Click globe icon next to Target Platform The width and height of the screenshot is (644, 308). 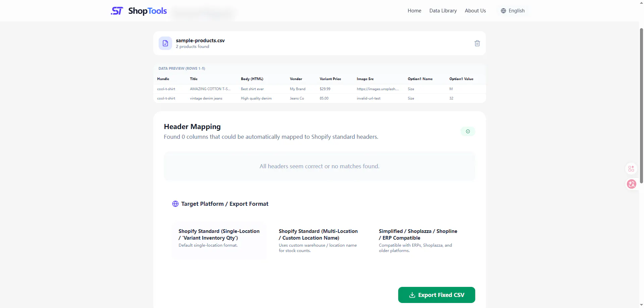click(x=175, y=204)
